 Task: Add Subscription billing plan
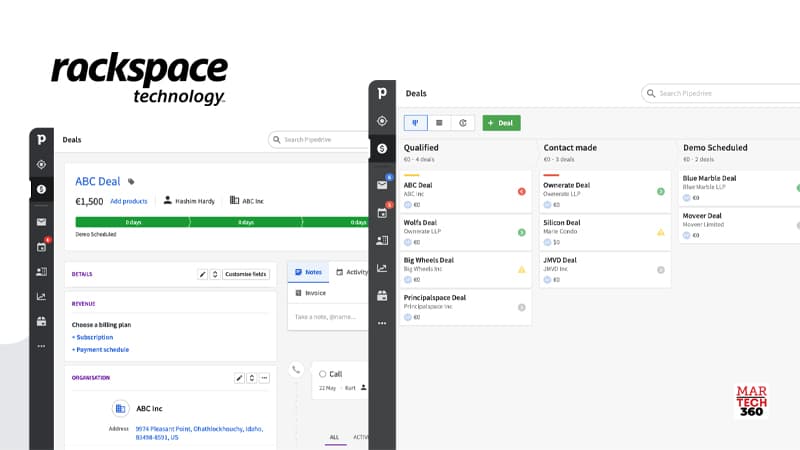tap(93, 337)
